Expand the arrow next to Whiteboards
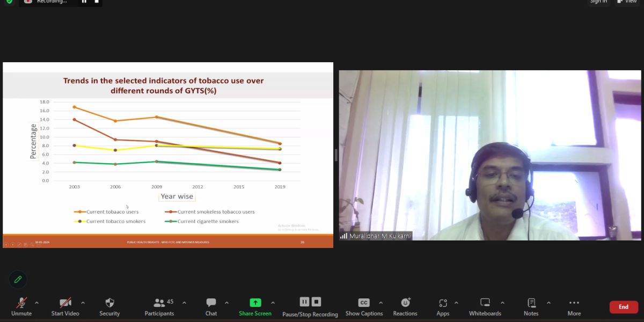Screen dimensions: 644x322 coord(502,303)
